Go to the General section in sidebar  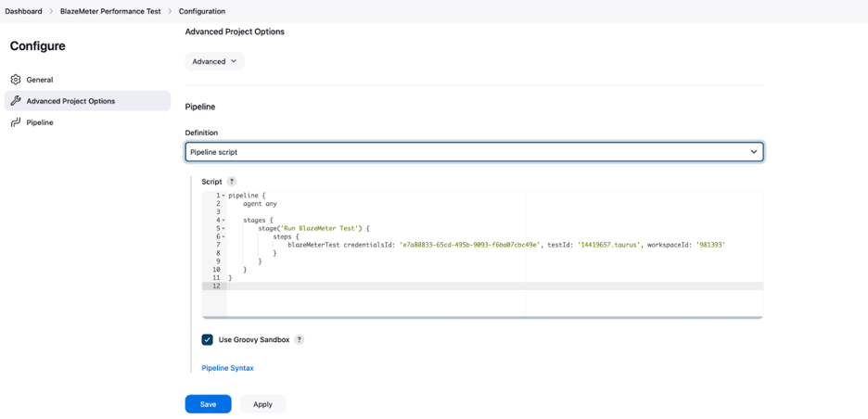point(87,80)
